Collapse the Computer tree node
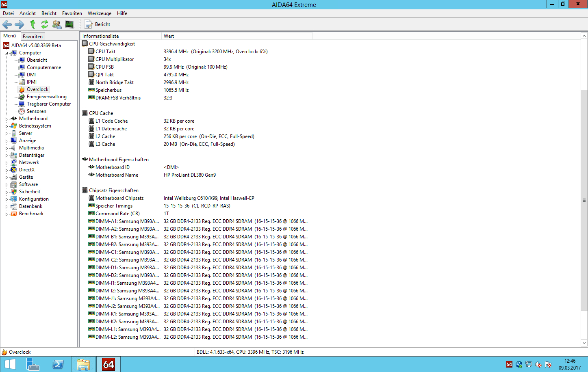588x372 pixels. (x=7, y=53)
